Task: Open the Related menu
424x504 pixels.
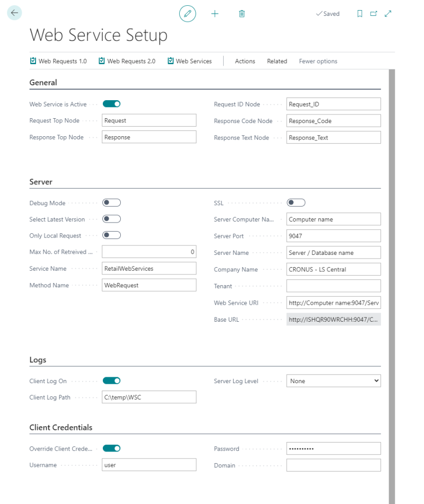Action: [277, 61]
